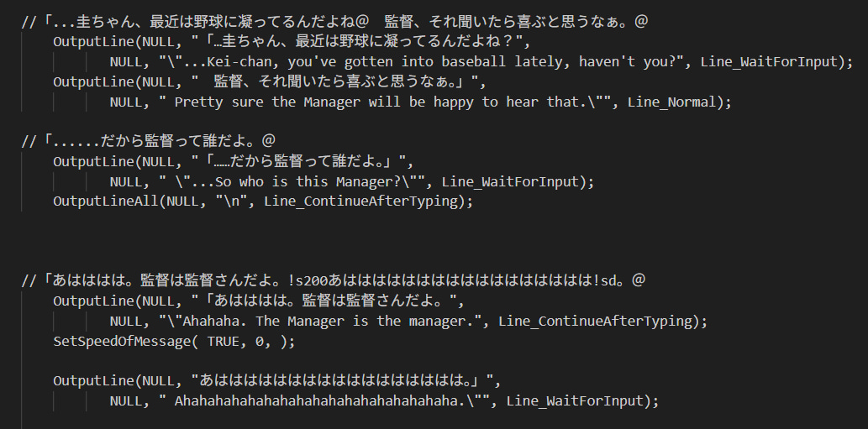Screen dimensions: 868x429
Task: Click the comment line containing !s200
Action: tap(334, 280)
